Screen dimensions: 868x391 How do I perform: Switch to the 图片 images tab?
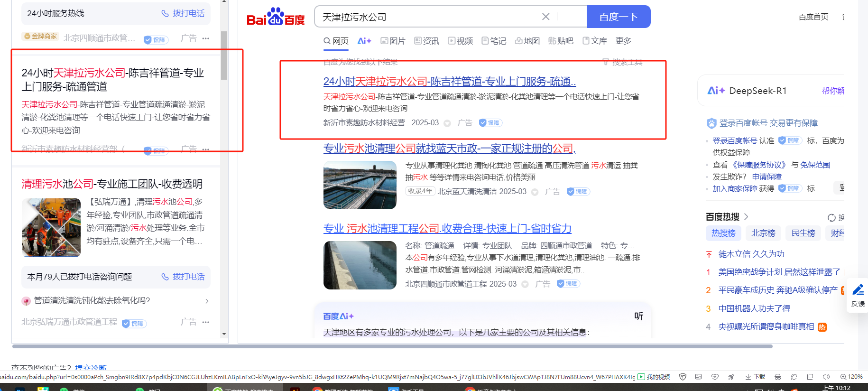click(393, 41)
